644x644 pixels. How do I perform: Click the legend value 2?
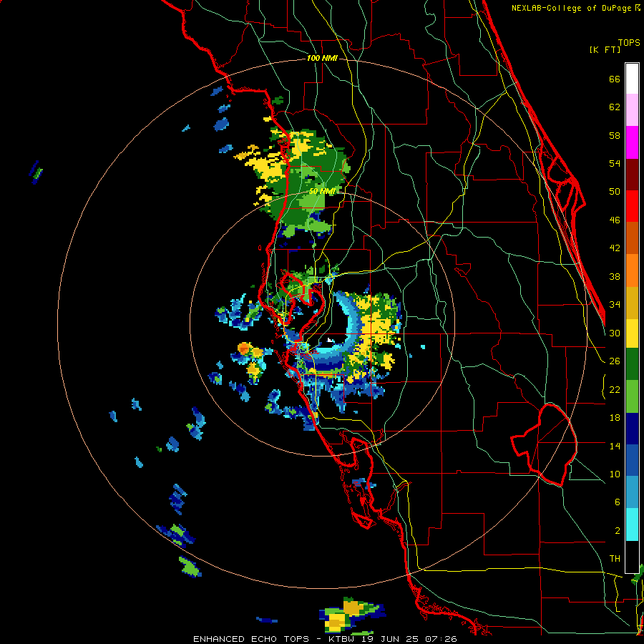617,531
